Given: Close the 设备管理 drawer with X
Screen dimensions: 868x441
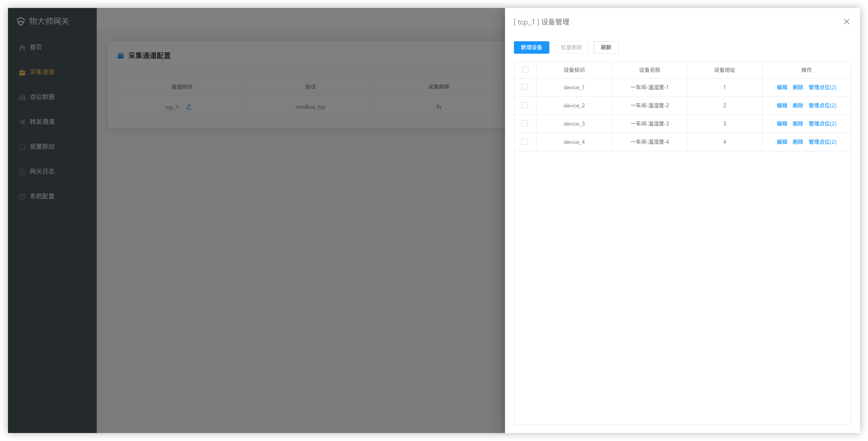Looking at the screenshot, I should click(x=846, y=22).
